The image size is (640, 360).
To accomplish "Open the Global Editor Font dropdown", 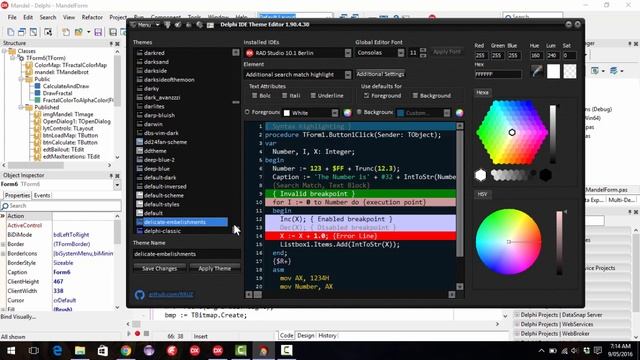I will [401, 53].
